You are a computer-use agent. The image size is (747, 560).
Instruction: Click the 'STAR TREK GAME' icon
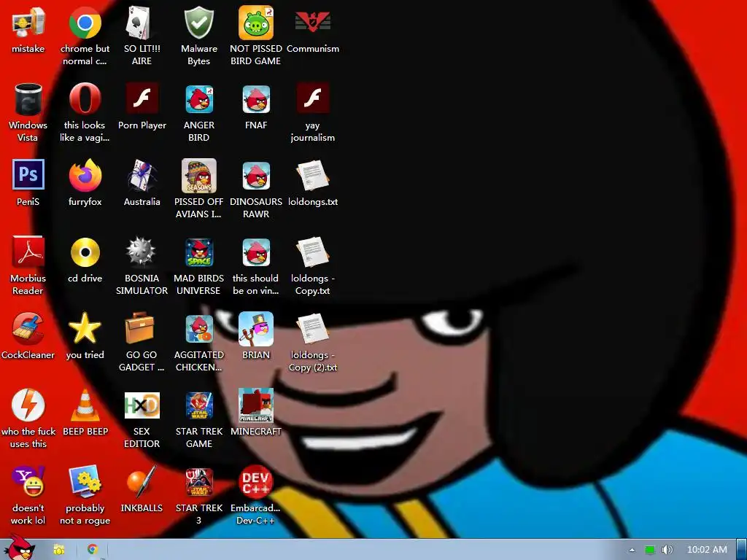[x=198, y=405]
